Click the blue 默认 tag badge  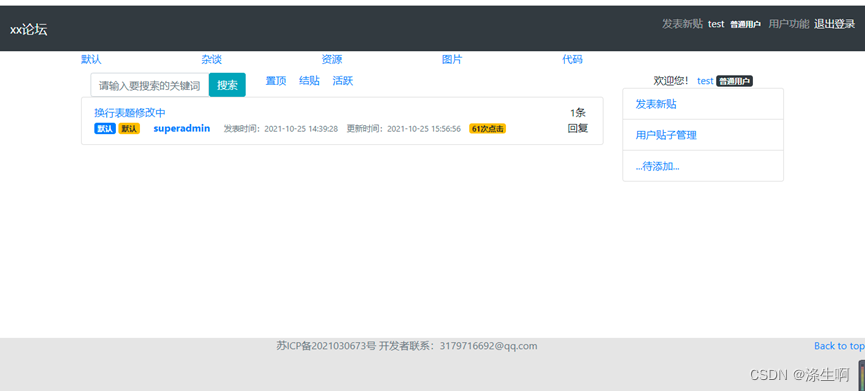coord(105,128)
